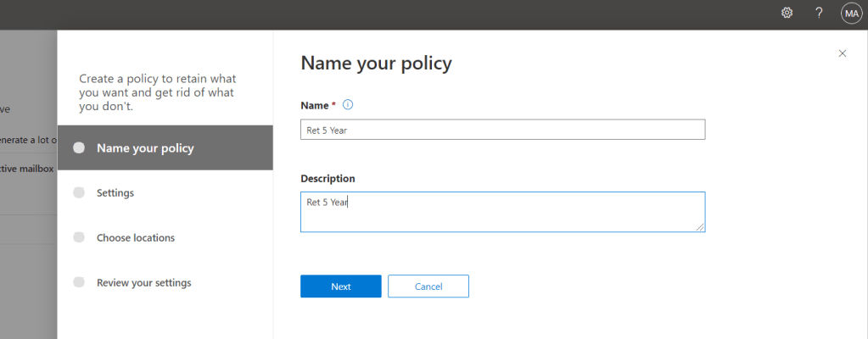Click inside the Description text area

502,212
